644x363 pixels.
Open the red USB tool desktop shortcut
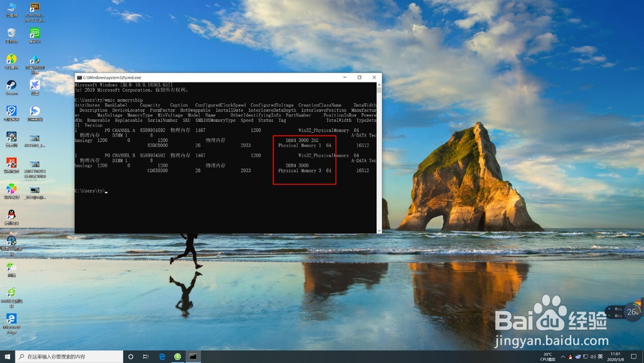[x=12, y=165]
